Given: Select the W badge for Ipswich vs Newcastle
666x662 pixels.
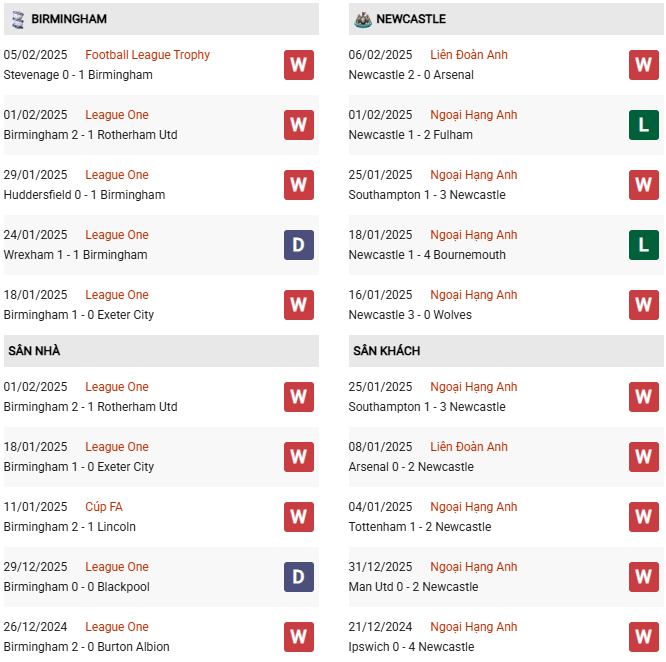Looking at the screenshot, I should coord(643,637).
